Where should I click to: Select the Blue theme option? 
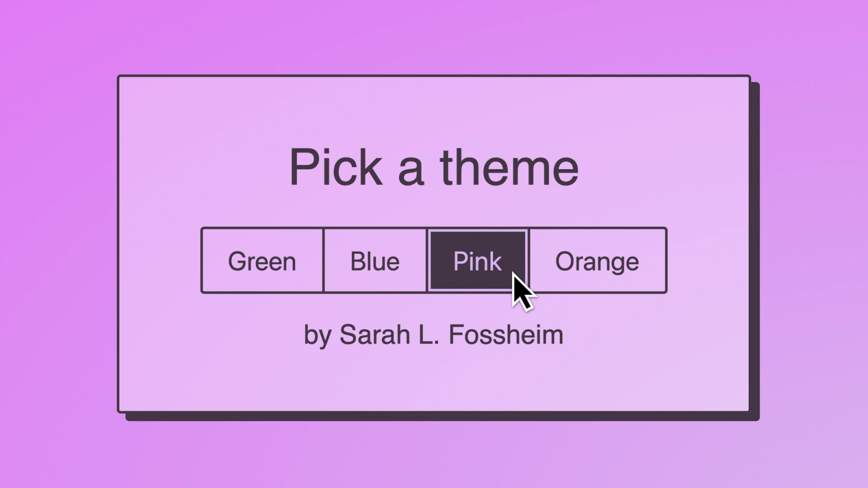click(375, 261)
